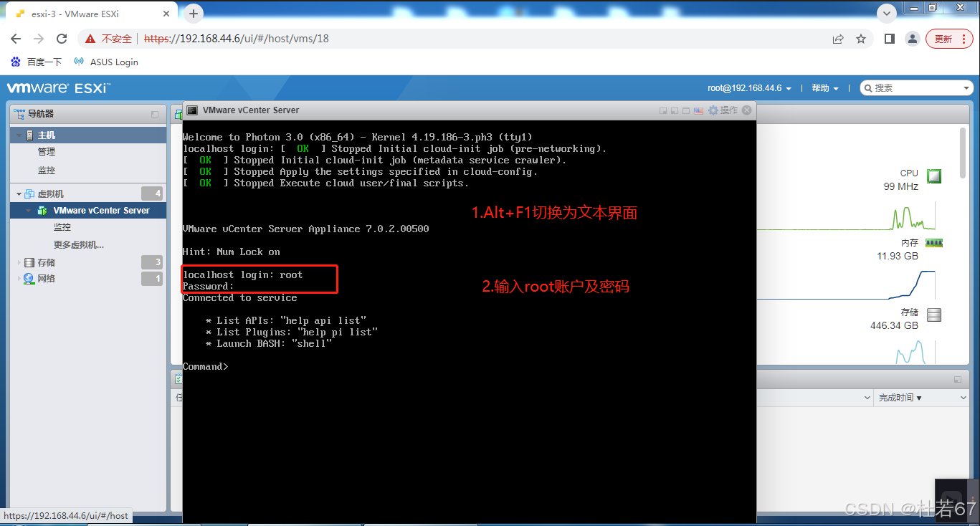Open the search box dropdown arrow

click(x=967, y=88)
